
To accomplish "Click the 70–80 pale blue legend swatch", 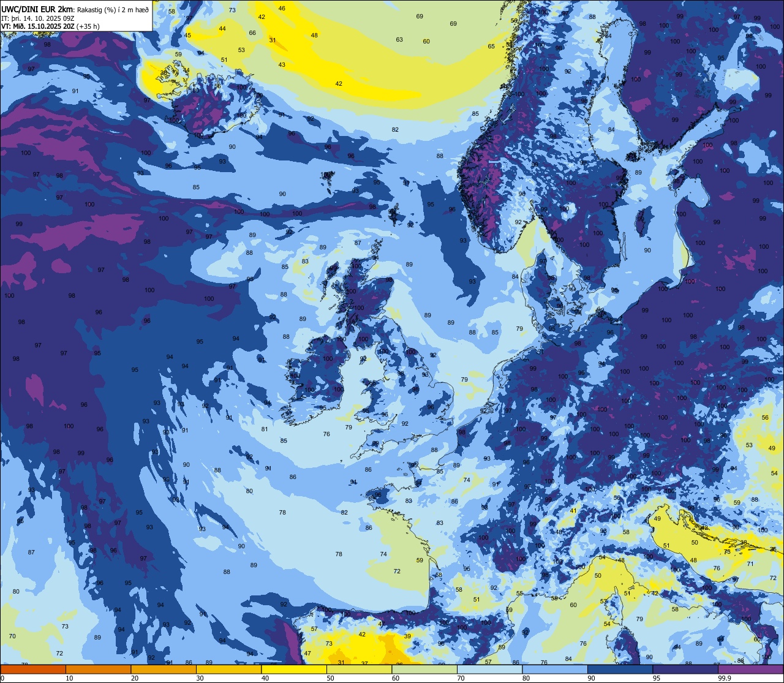I will (x=489, y=669).
